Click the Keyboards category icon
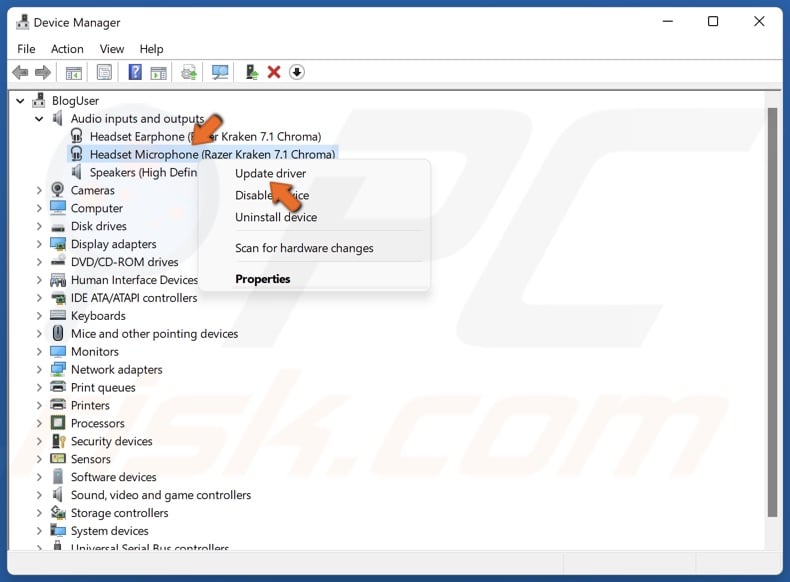Screen dimensions: 790x582 pos(58,315)
